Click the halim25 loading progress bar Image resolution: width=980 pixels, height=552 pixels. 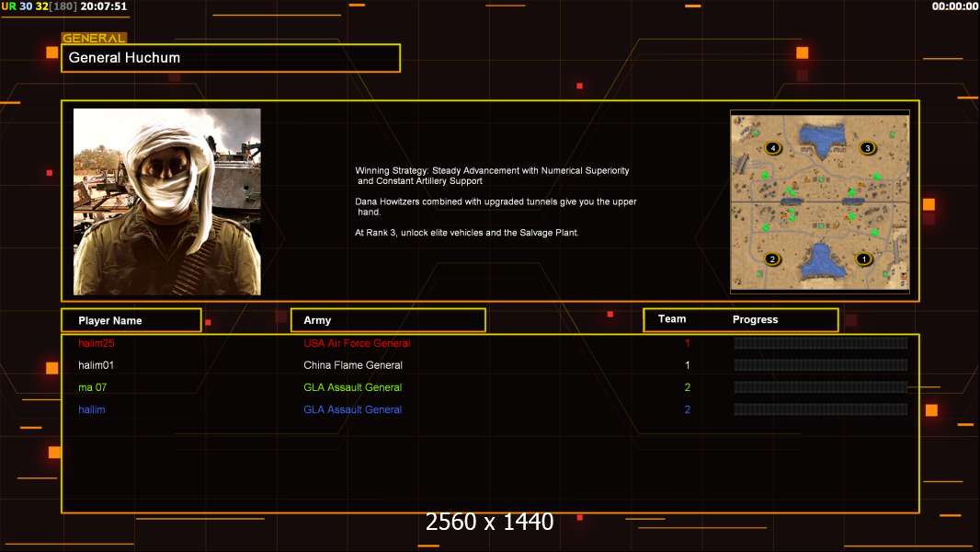820,343
